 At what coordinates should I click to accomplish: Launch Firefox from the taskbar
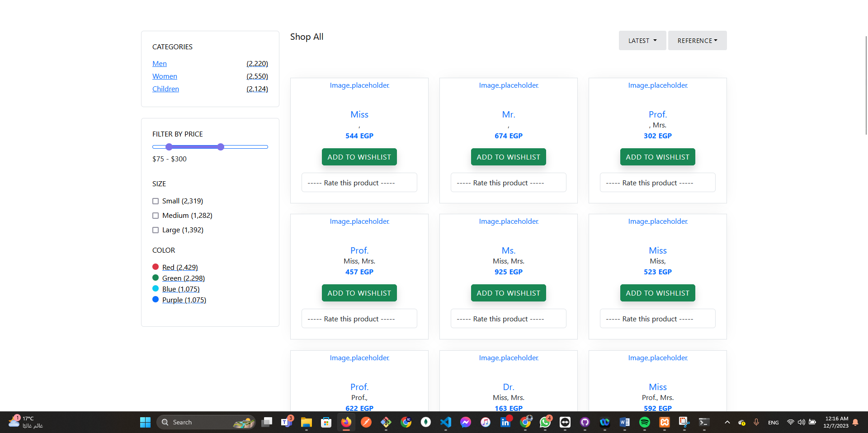point(345,422)
